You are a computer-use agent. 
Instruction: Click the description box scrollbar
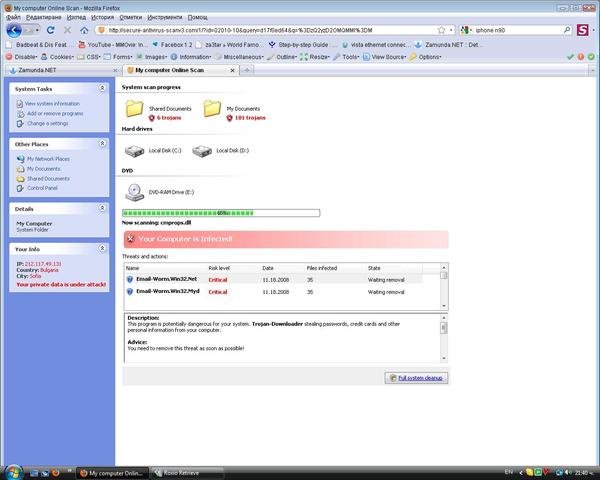[x=444, y=338]
